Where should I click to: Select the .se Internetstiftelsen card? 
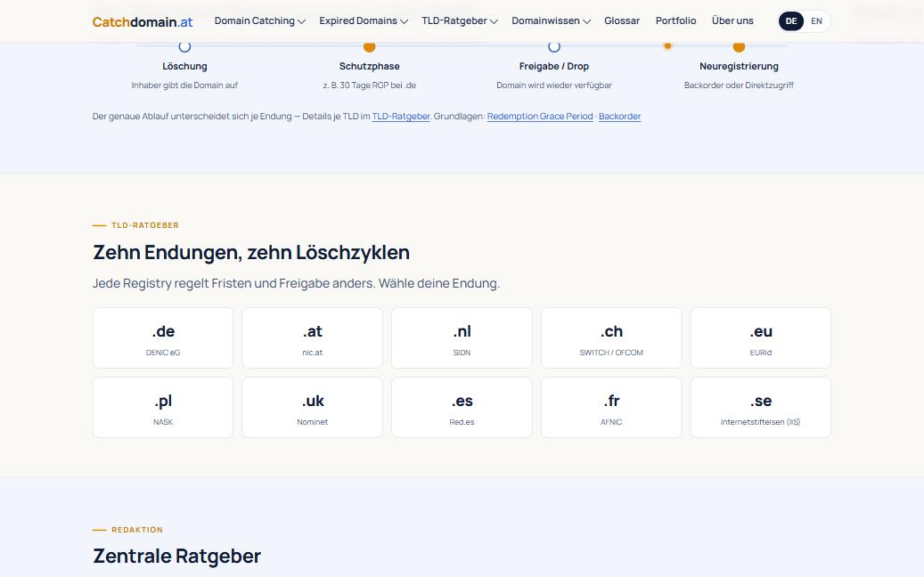point(761,408)
